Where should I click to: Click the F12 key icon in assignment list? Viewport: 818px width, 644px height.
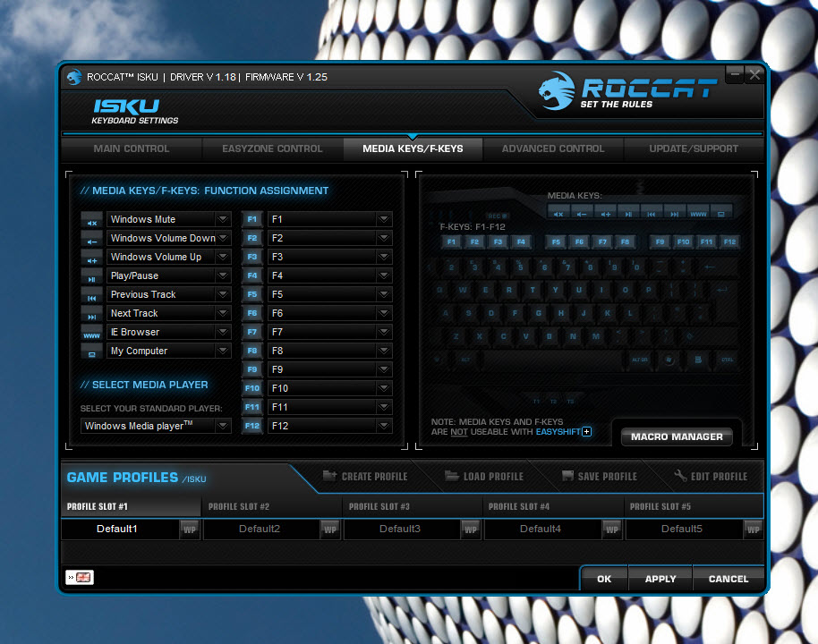252,426
